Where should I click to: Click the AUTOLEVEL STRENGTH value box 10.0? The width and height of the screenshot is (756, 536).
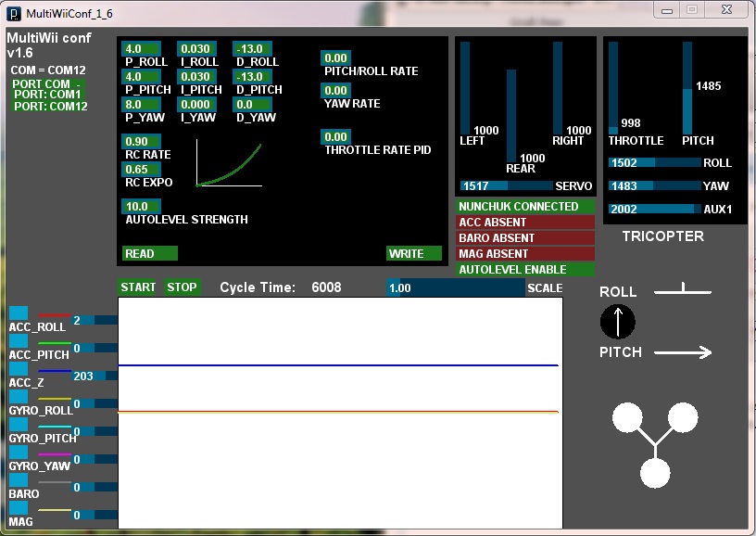click(141, 207)
